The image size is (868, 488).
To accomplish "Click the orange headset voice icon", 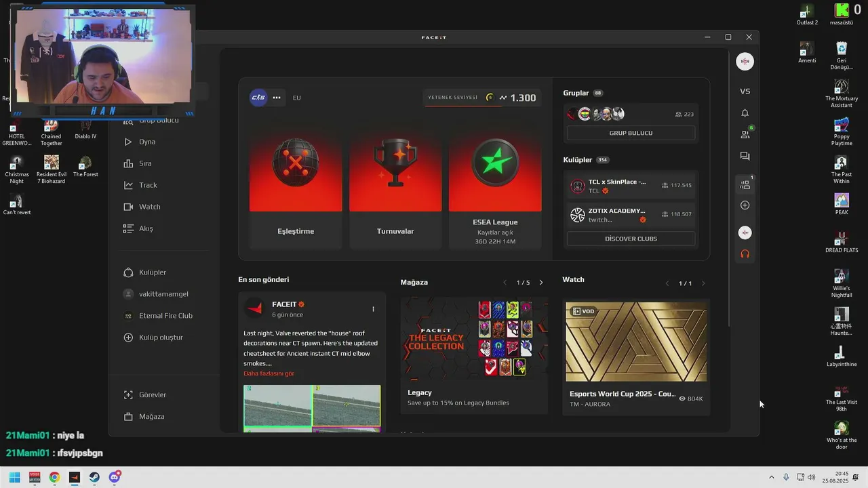I will pyautogui.click(x=745, y=254).
